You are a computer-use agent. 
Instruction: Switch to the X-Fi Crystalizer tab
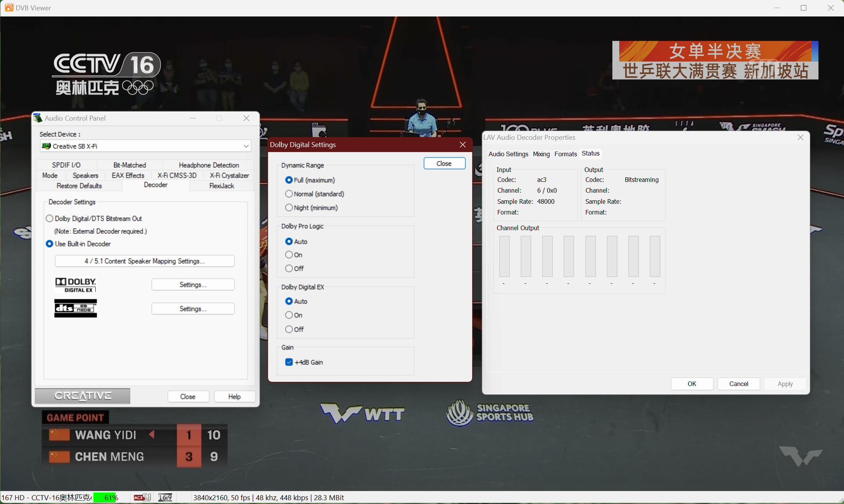(x=229, y=175)
